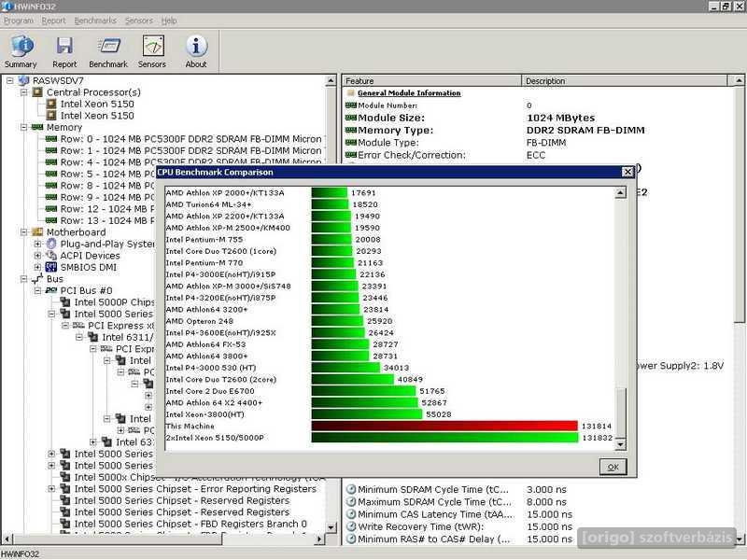747x560 pixels.
Task: Open the Benchmarks menu
Action: coord(95,21)
